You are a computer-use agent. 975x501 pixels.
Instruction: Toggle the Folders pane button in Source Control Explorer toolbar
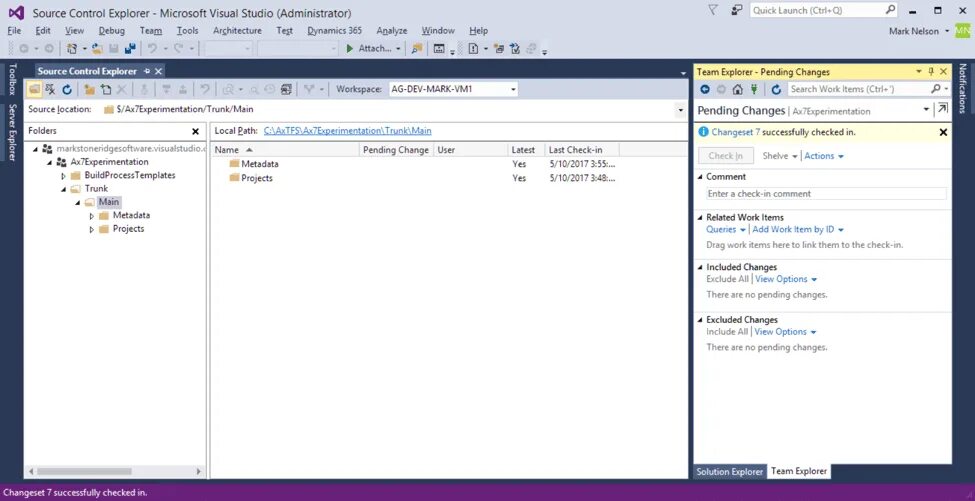[x=34, y=90]
